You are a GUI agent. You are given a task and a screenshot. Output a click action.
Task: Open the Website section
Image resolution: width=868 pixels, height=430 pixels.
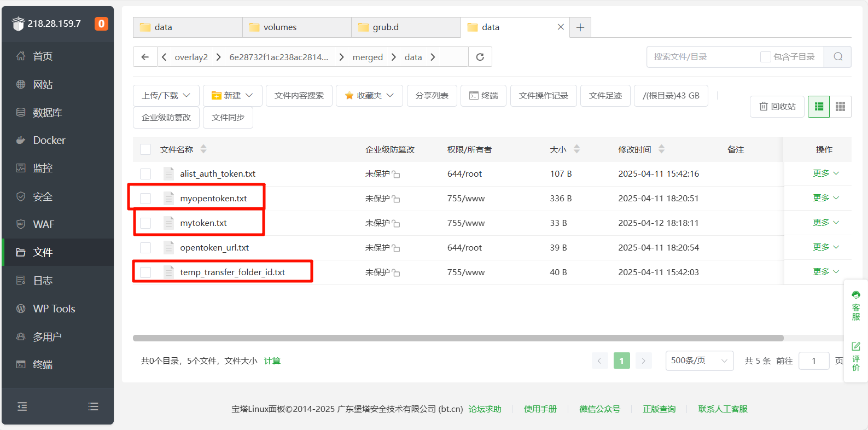coord(57,84)
